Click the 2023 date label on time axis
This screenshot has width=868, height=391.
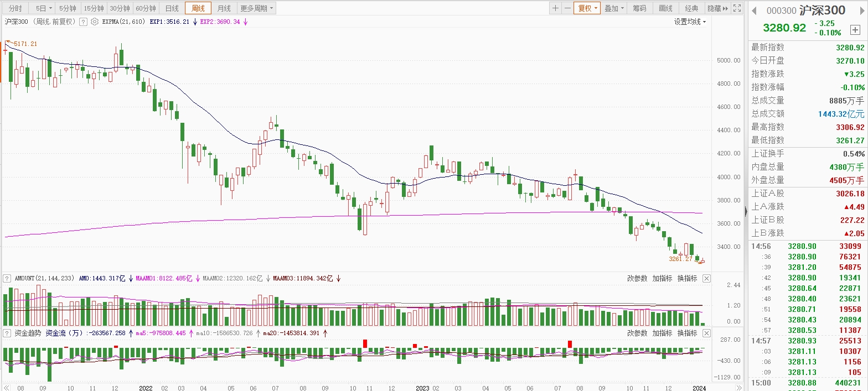(423, 388)
